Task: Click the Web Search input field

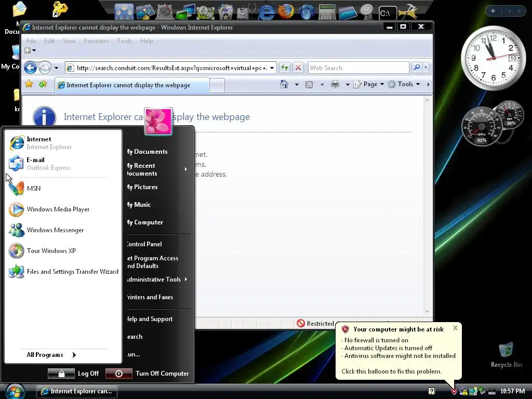Action: tap(358, 68)
